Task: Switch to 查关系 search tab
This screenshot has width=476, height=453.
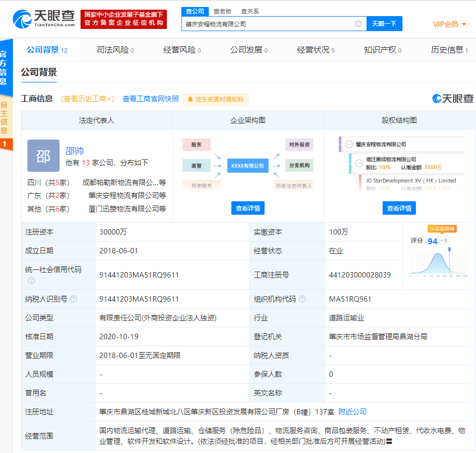Action: point(250,11)
